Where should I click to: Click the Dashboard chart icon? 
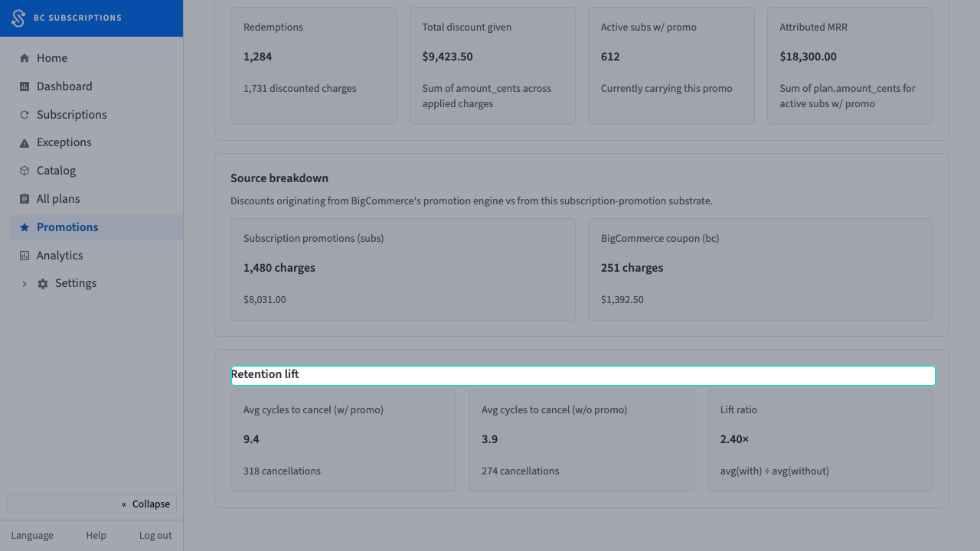point(24,86)
